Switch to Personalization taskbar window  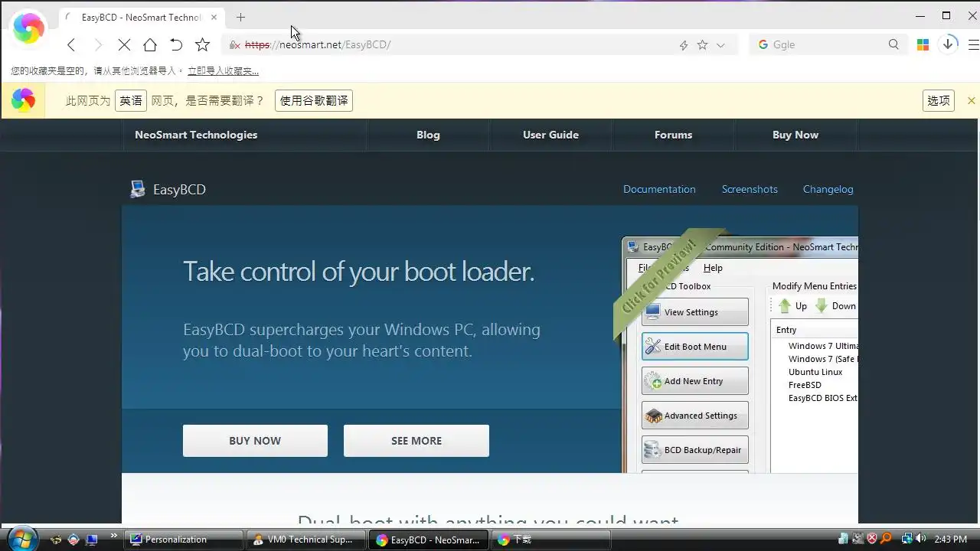pos(185,540)
